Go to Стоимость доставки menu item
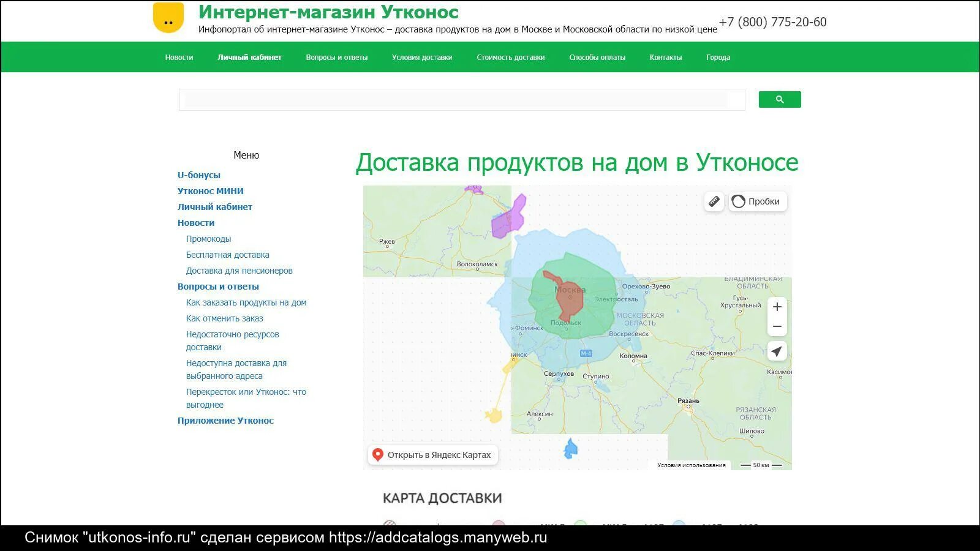Screen dimensions: 980x551 pos(511,58)
